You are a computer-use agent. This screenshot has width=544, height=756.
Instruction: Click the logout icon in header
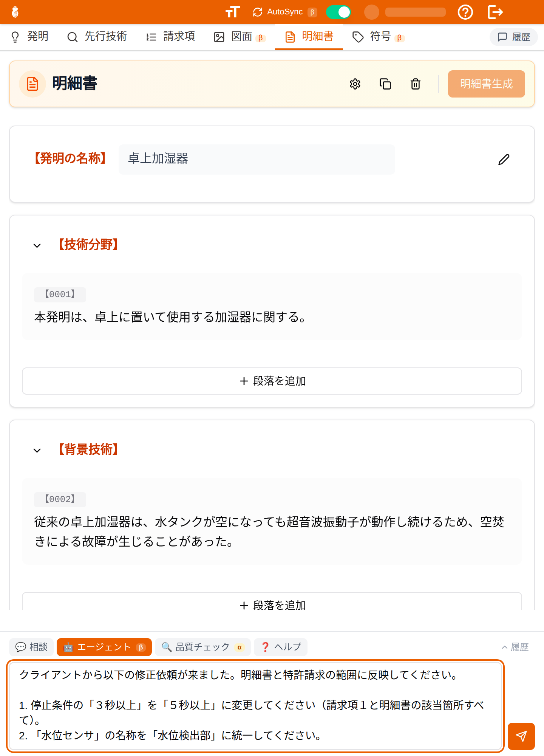[495, 12]
